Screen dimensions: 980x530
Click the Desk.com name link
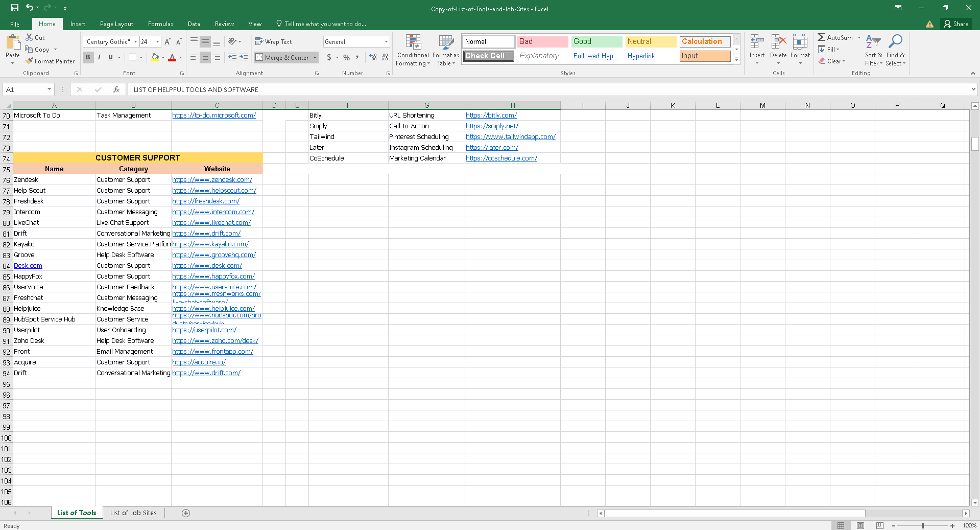click(x=28, y=266)
